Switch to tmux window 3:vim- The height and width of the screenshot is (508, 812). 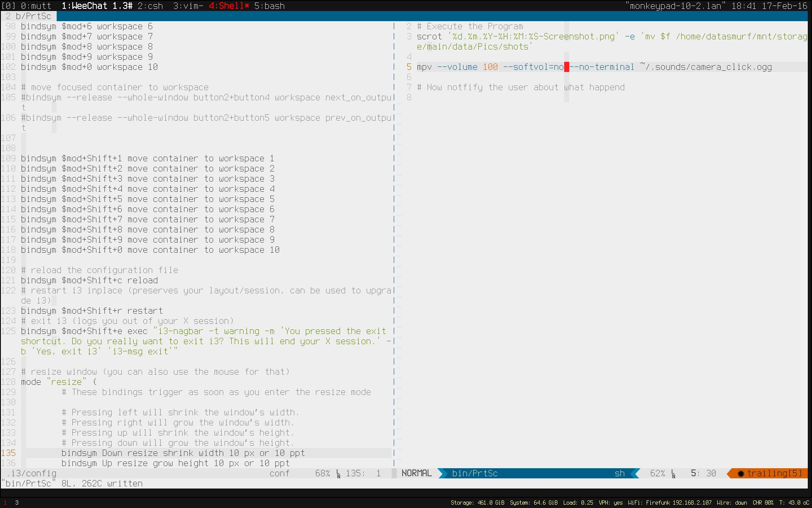pos(188,6)
